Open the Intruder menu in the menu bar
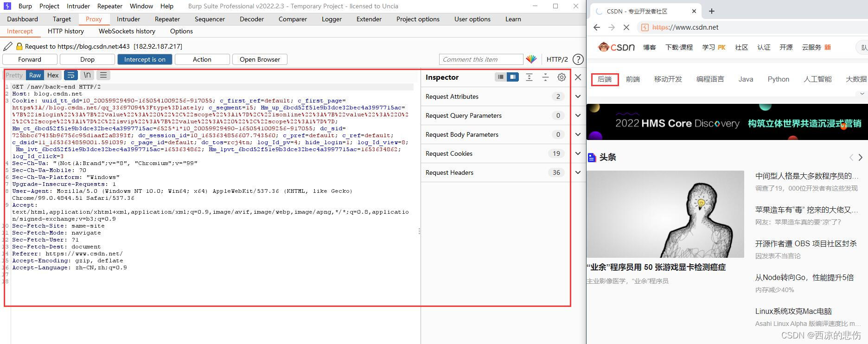The height and width of the screenshot is (344, 868). 78,6
